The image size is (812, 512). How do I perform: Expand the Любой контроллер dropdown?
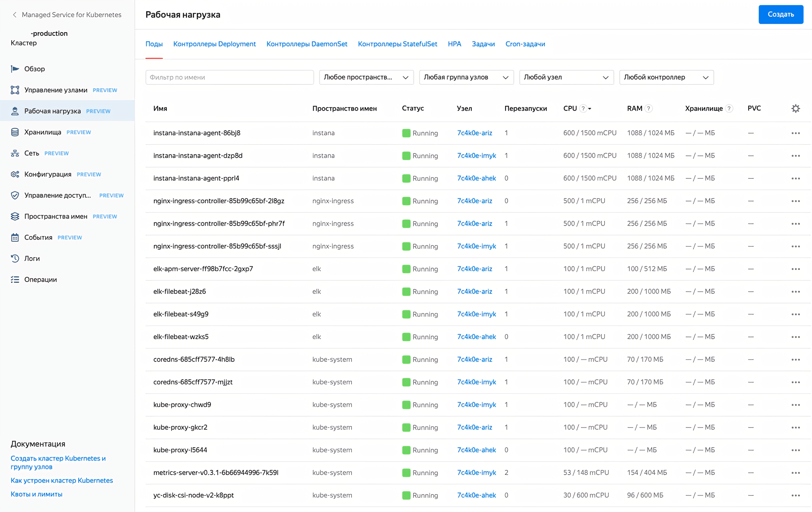pos(666,77)
